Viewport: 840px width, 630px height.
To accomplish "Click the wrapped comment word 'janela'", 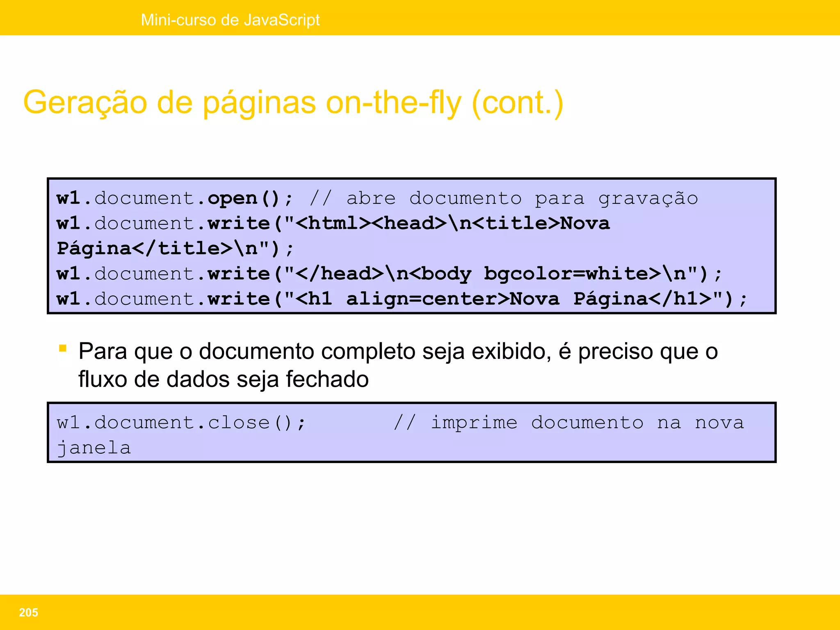I will click(x=94, y=448).
